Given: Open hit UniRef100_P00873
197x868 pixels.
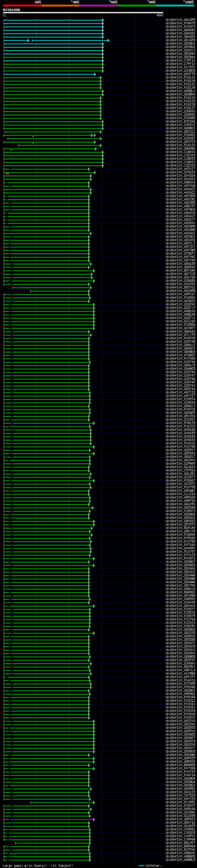Looking at the screenshot, I should (x=180, y=26).
